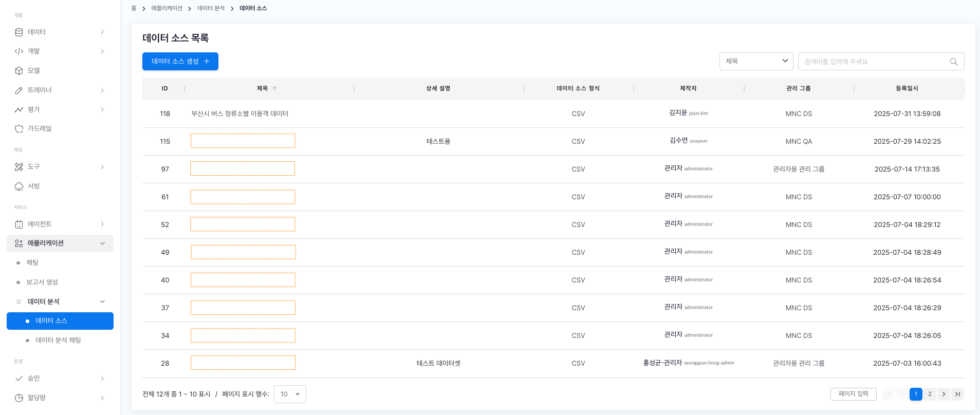Click the code icon next to 개발

(19, 51)
